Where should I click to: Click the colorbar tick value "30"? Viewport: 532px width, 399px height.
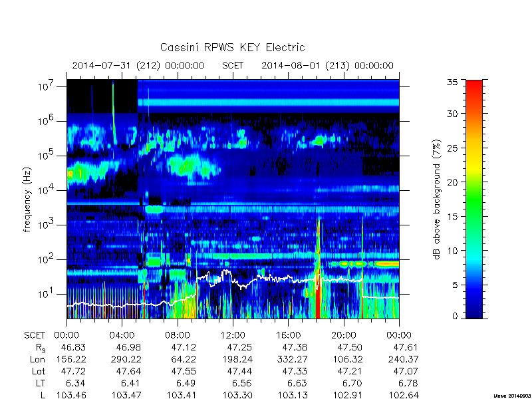[452, 114]
